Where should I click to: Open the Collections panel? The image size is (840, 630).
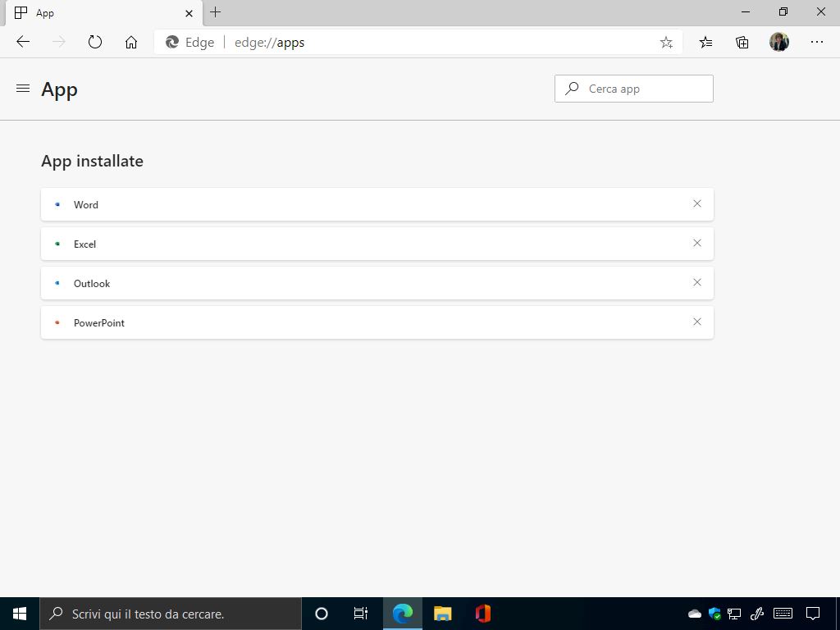pyautogui.click(x=742, y=42)
